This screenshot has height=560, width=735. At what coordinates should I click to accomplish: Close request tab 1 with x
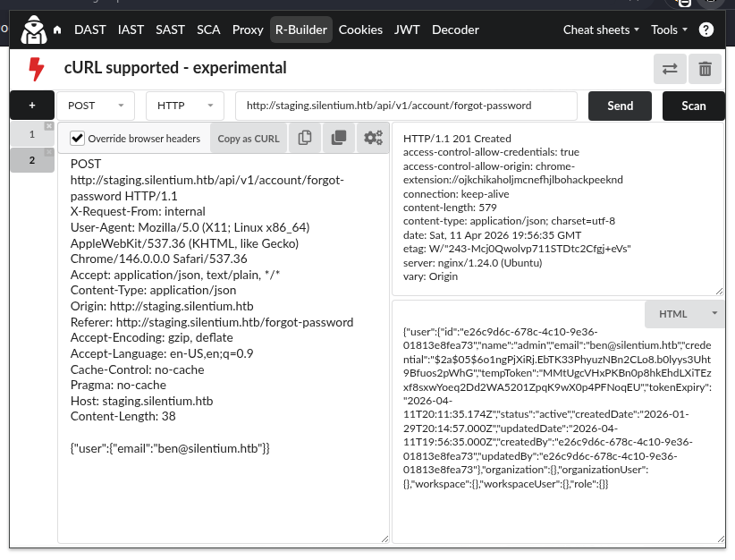tap(49, 126)
